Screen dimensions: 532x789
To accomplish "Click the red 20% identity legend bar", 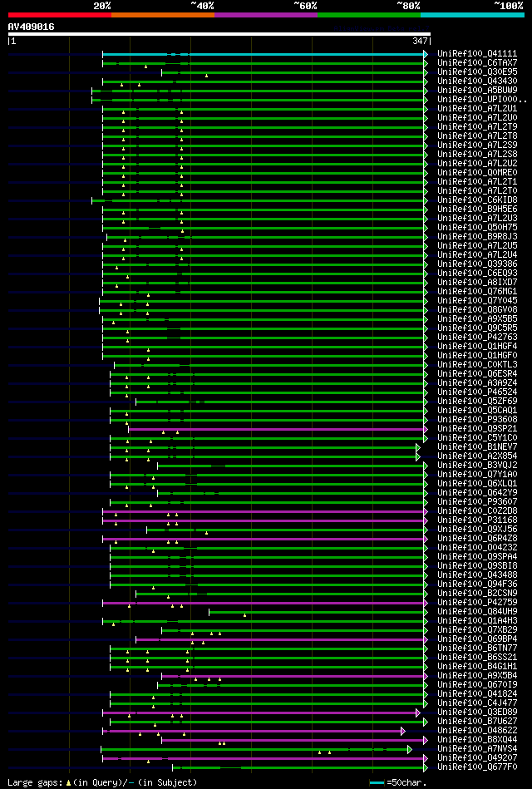I will 59,15.
